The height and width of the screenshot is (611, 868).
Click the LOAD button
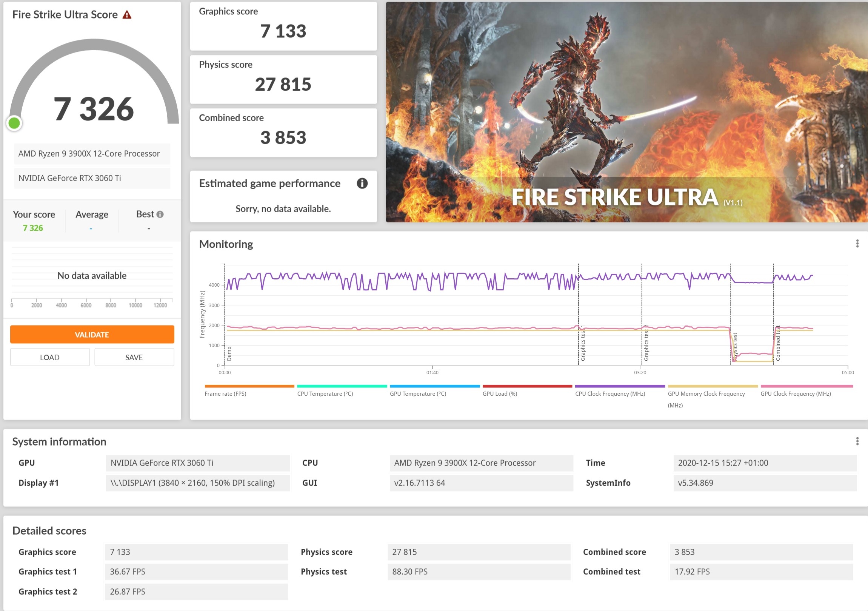(50, 357)
